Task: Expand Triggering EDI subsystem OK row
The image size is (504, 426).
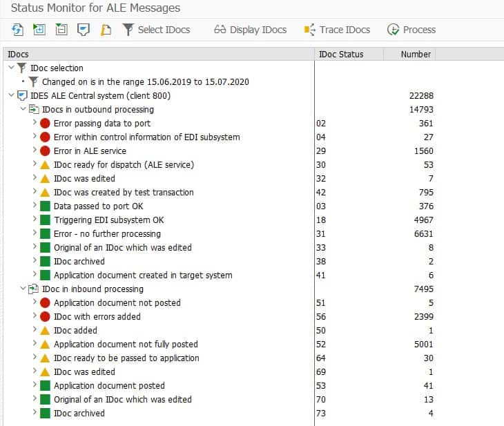Action: coord(35,220)
